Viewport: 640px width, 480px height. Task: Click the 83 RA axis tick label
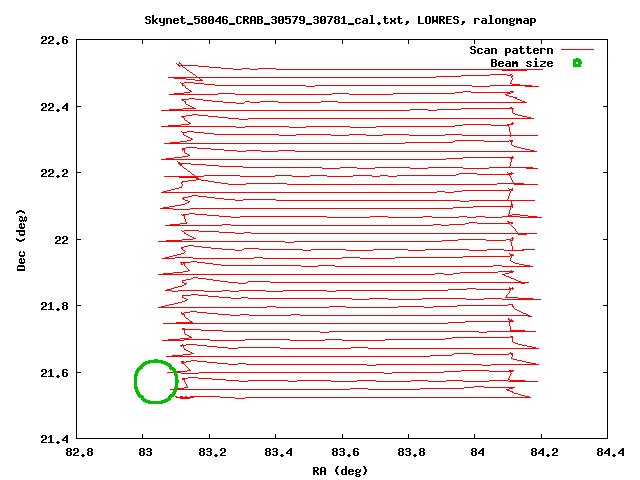pos(145,452)
